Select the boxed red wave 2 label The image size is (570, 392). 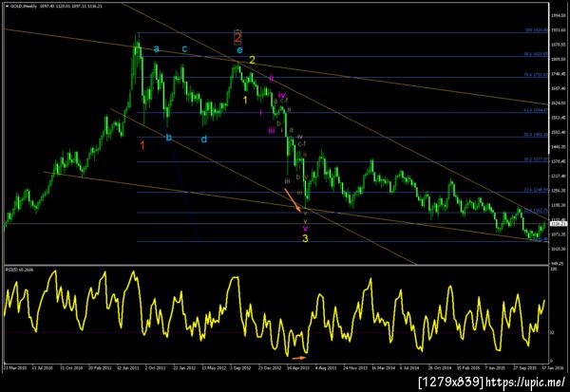pos(237,37)
